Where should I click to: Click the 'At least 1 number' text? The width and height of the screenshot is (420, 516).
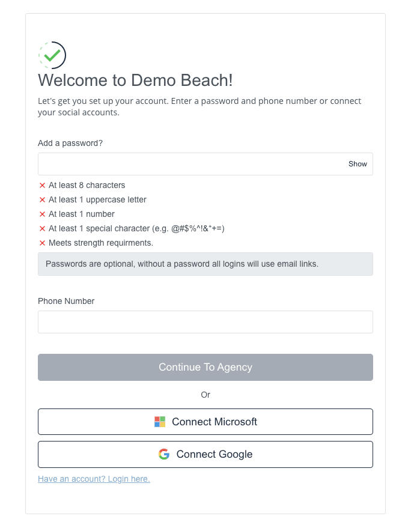pos(82,214)
